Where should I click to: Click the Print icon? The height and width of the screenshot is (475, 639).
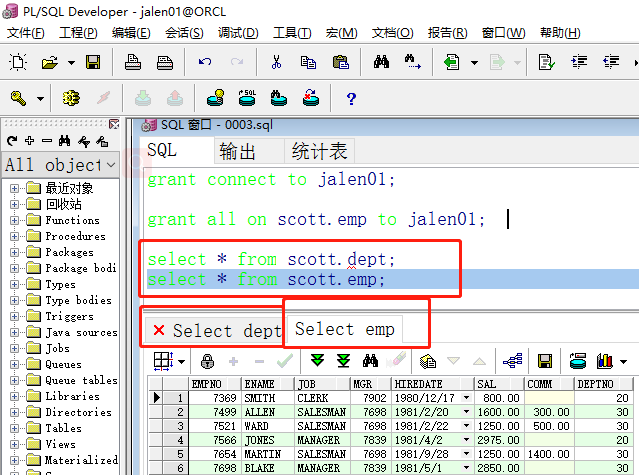click(133, 62)
